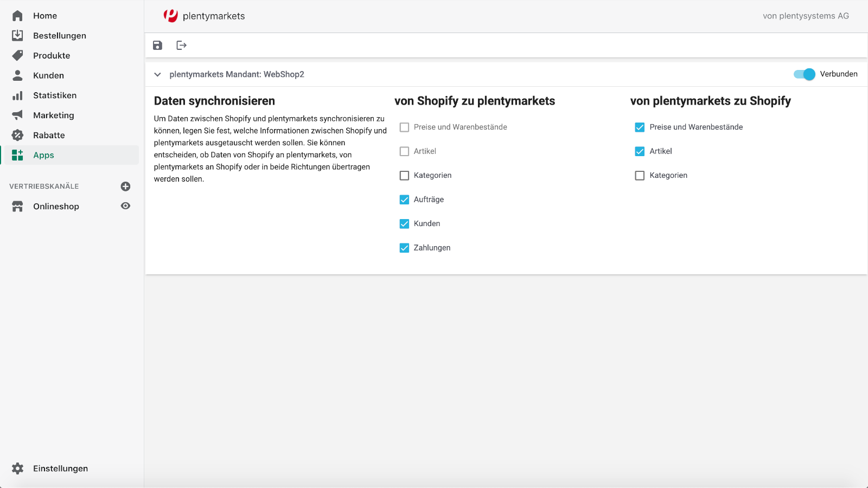Click the Kunden person icon
Screen dimensions: 868x488
pos(17,75)
